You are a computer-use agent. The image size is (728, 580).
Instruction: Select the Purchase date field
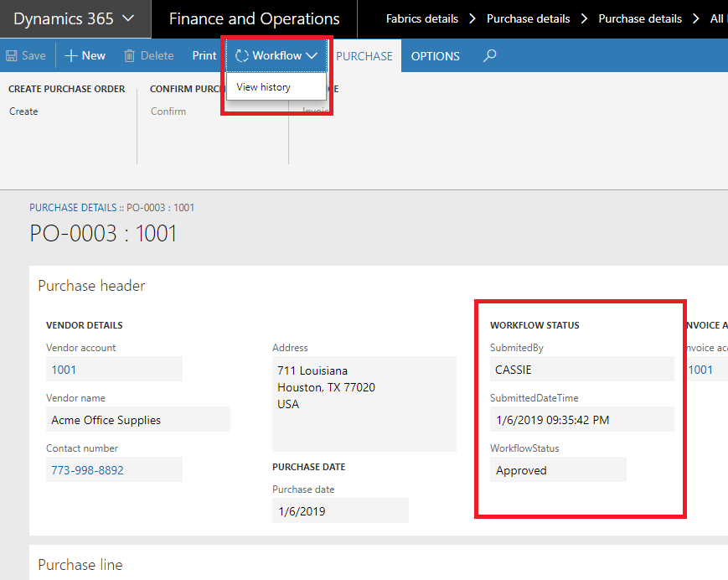[340, 510]
